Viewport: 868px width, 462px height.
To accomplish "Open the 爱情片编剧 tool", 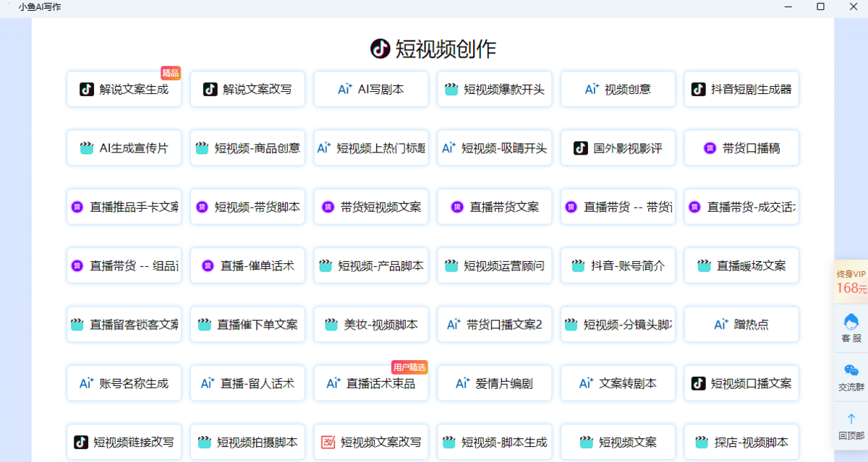I will pyautogui.click(x=495, y=383).
